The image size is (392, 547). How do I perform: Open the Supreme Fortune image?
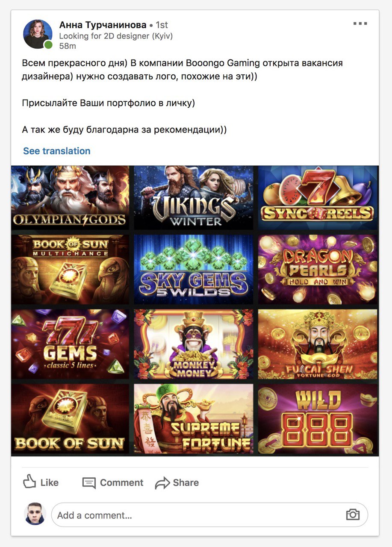(194, 419)
